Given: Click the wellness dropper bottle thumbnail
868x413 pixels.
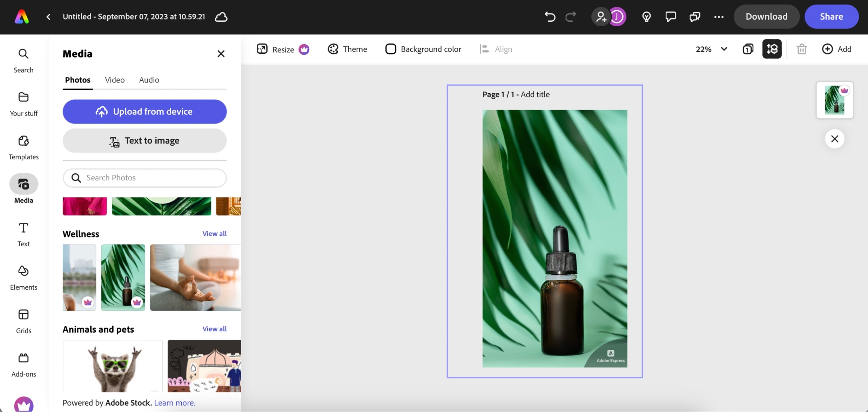Looking at the screenshot, I should (x=123, y=277).
